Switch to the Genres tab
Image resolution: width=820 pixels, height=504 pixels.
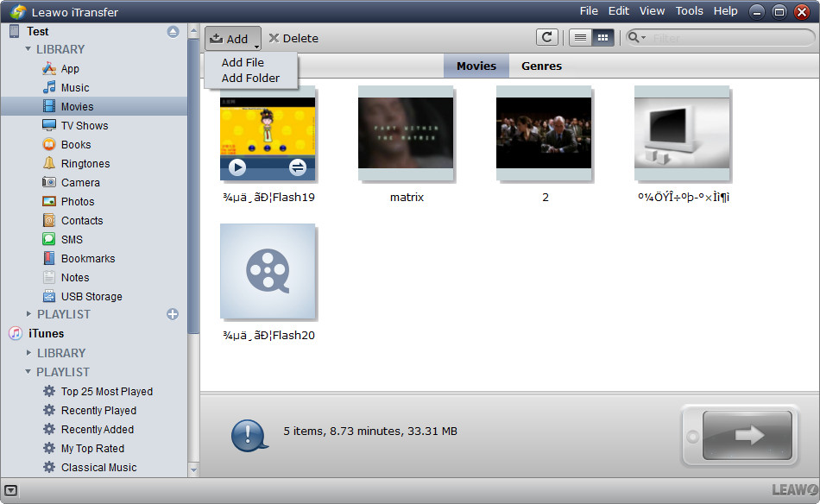point(541,66)
